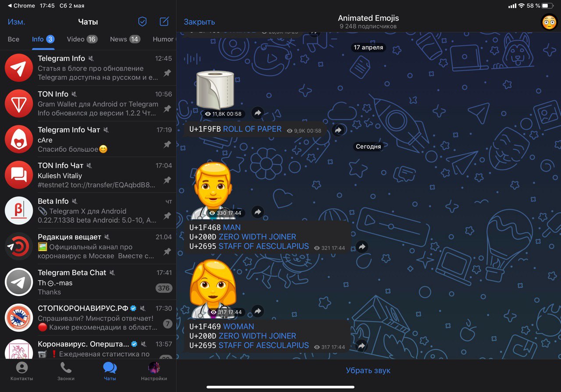
Task: Return to Chrome via back link
Action: tap(21, 6)
